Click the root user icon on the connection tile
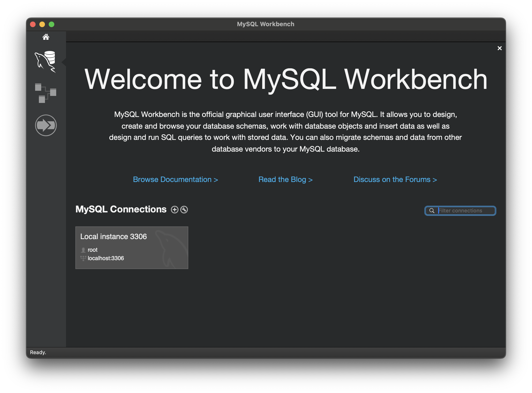 pyautogui.click(x=83, y=250)
